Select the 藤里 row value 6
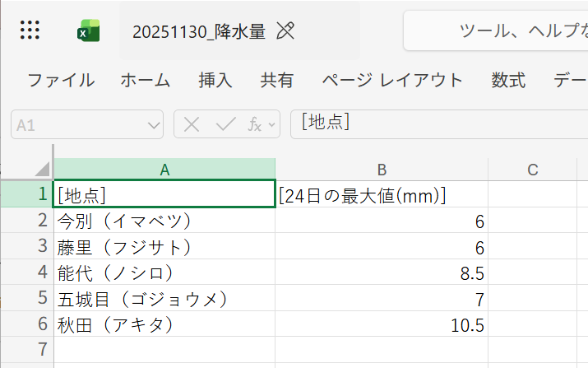The image size is (588, 368). (382, 246)
